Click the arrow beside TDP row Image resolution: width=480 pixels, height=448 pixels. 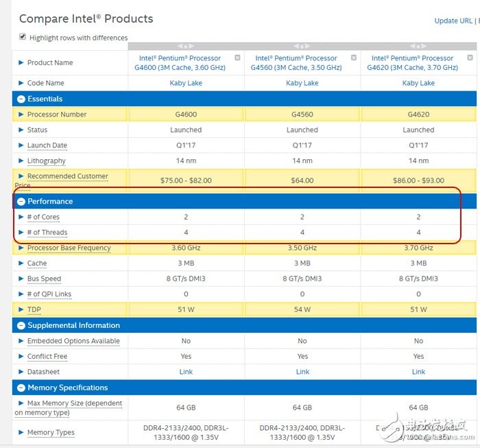tap(21, 310)
